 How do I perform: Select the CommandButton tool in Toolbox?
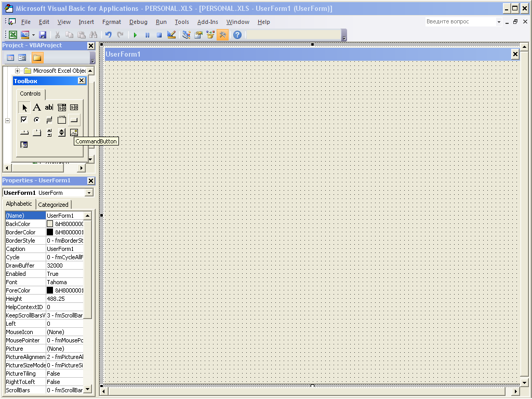point(74,120)
